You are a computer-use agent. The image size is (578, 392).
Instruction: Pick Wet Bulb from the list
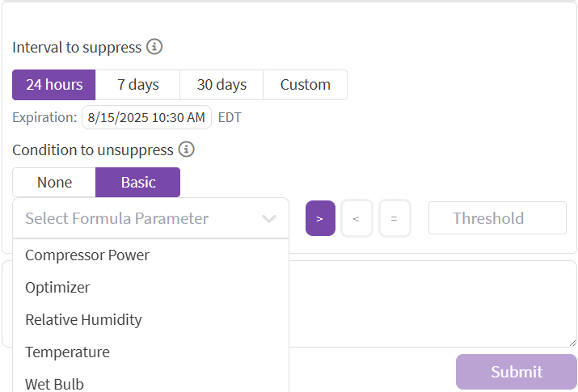pyautogui.click(x=54, y=384)
